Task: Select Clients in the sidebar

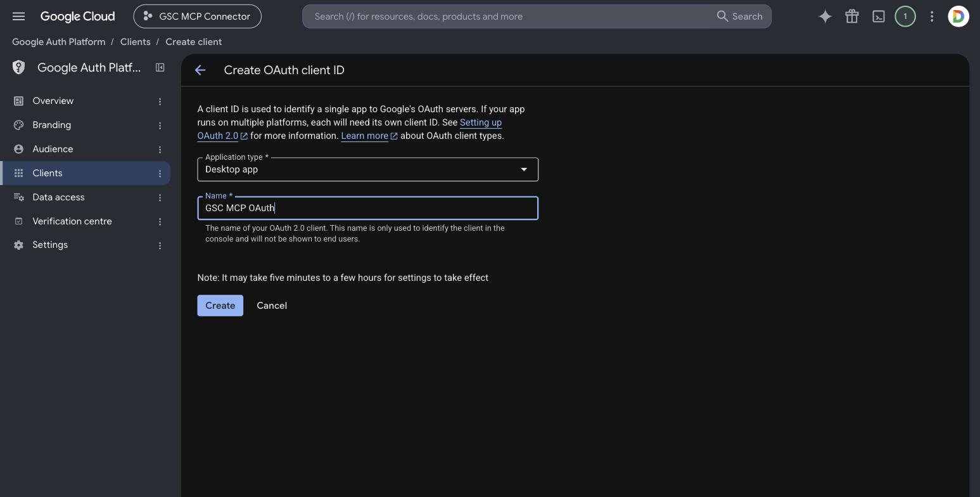Action: 86,173
